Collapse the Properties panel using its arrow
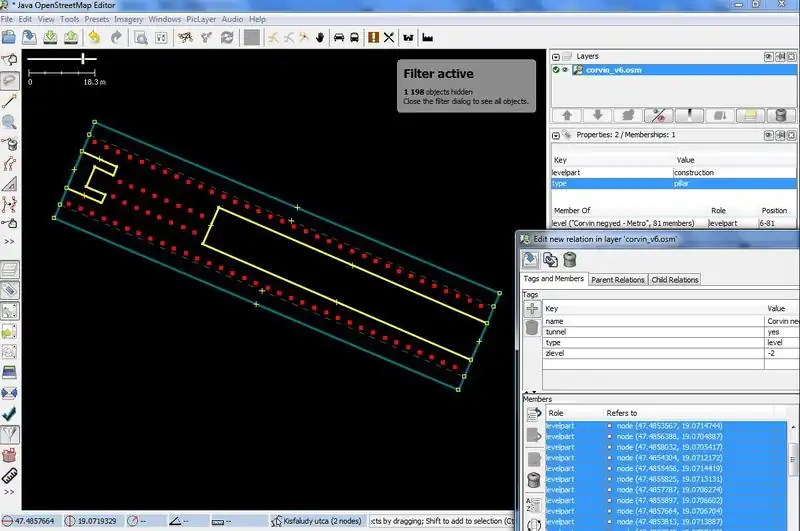The width and height of the screenshot is (800, 531). (555, 134)
